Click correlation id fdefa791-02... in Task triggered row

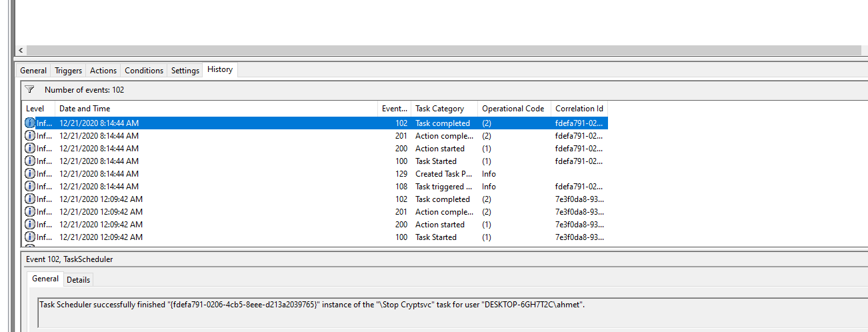pos(579,187)
